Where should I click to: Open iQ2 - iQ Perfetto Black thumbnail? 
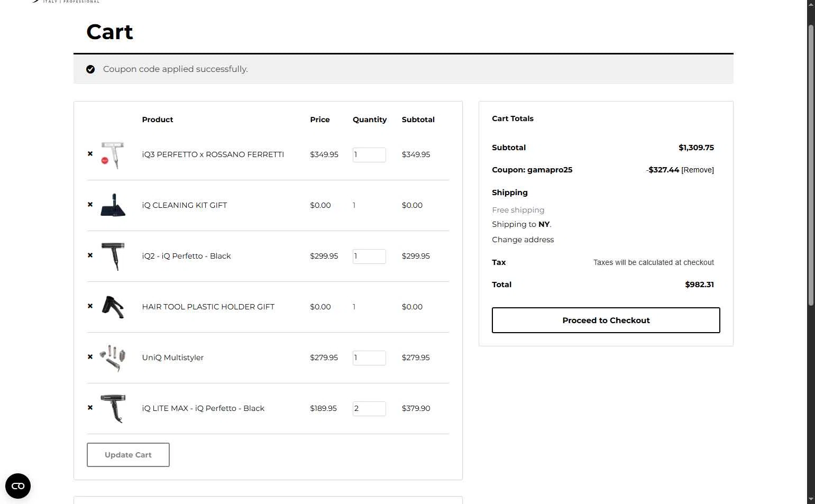click(x=113, y=256)
